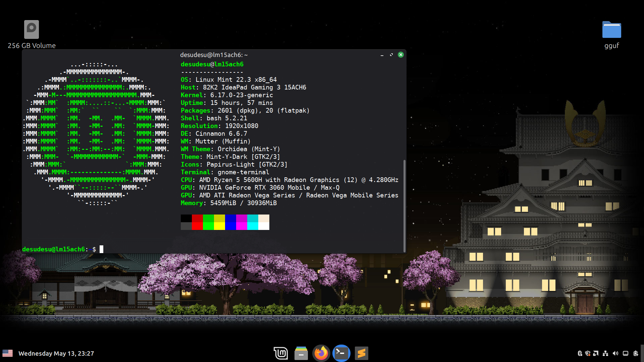This screenshot has width=644, height=362.
Task: Click the 'Kernel: 6.17.0-23-generic' line
Action: click(227, 95)
